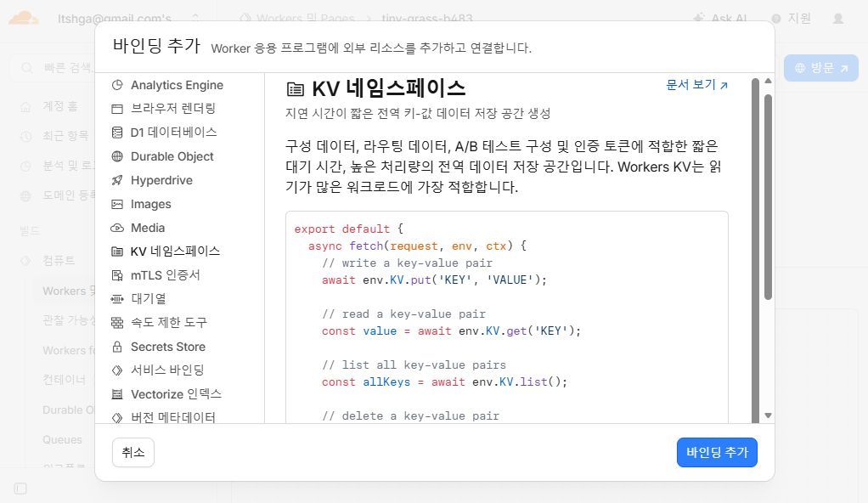Screen dimensions: 868x503
Task: Click the mTLS certificate icon
Action: click(117, 275)
